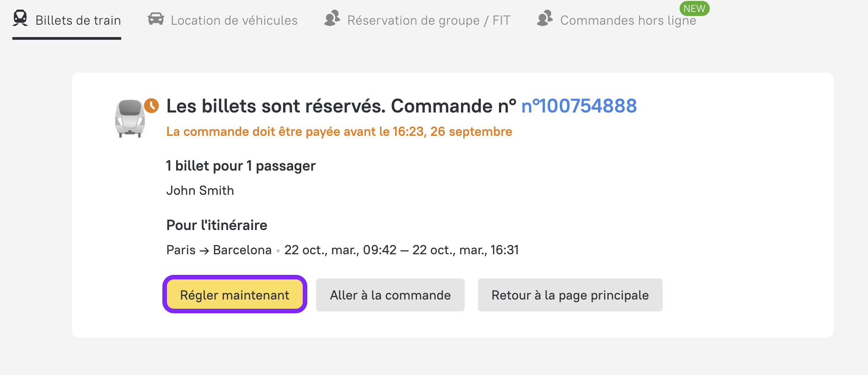Image resolution: width=868 pixels, height=375 pixels.
Task: Click the orange payment deadline text
Action: pyautogui.click(x=339, y=132)
